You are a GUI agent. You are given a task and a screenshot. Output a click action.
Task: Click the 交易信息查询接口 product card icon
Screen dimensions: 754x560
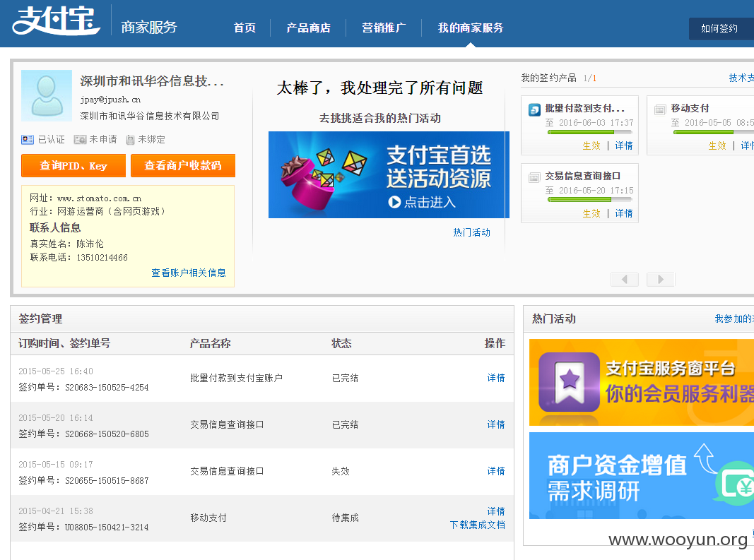(x=534, y=177)
